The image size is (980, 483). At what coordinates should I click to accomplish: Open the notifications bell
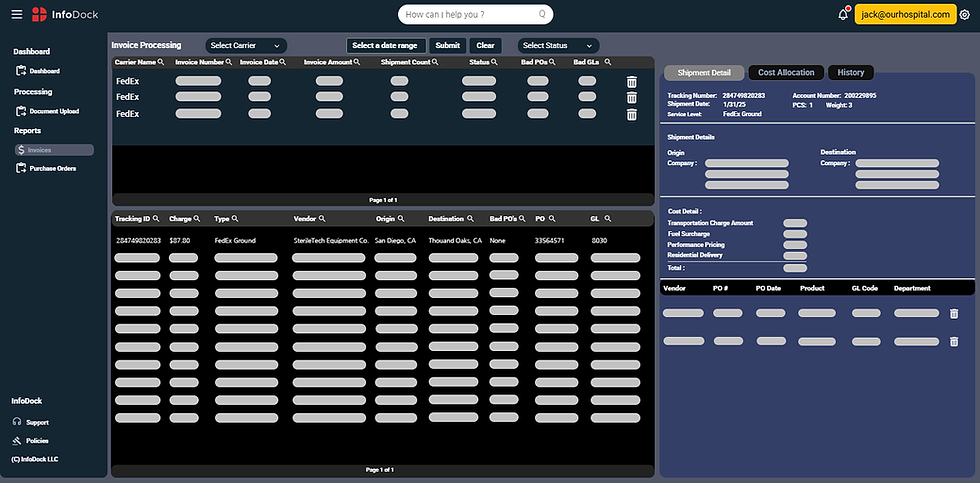842,14
